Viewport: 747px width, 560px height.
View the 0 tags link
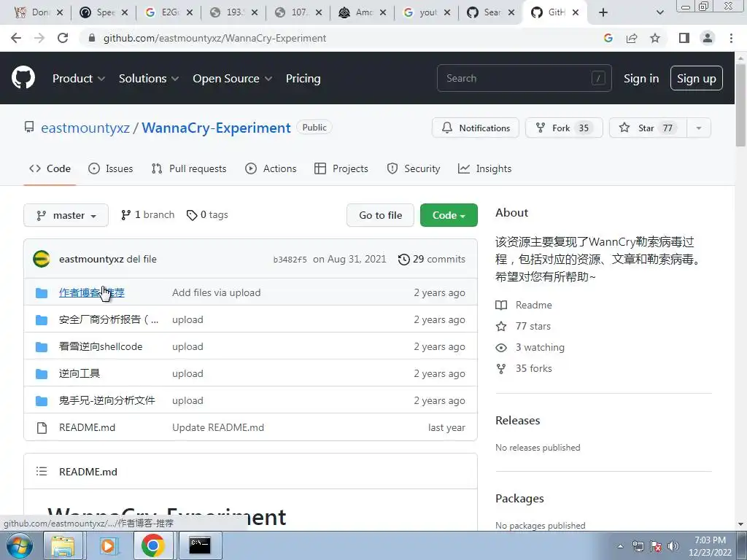pos(207,215)
